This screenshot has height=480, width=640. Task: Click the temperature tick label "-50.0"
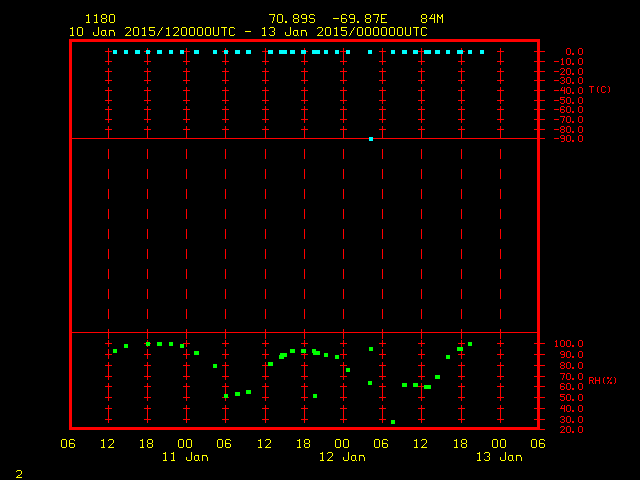coord(569,100)
